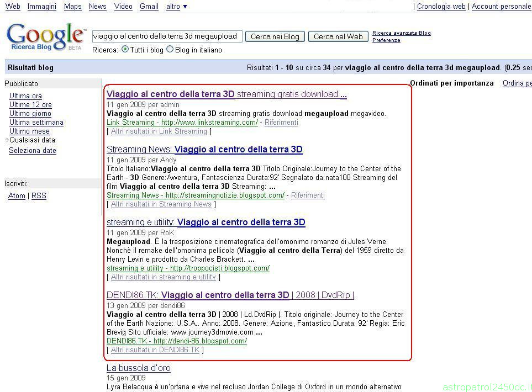The width and height of the screenshot is (532, 392).
Task: Focus the blog search input field
Action: click(x=167, y=36)
